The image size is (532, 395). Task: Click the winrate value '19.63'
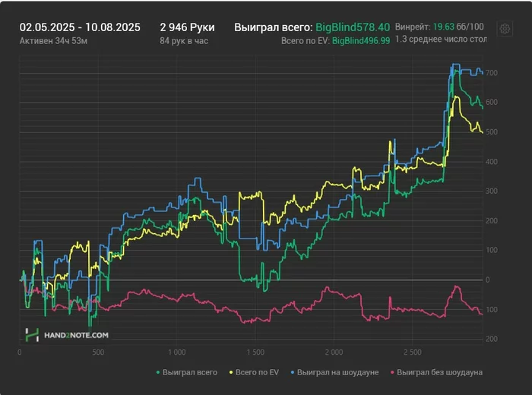click(443, 27)
